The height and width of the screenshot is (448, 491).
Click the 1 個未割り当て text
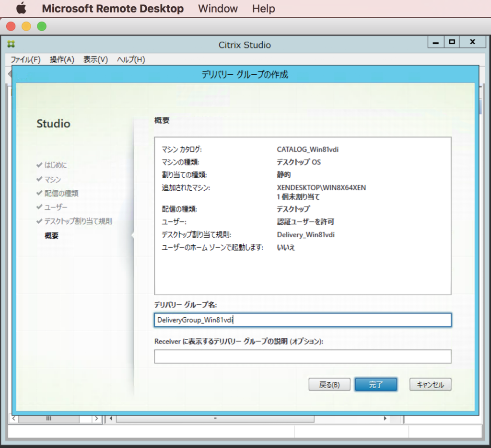[x=298, y=197]
